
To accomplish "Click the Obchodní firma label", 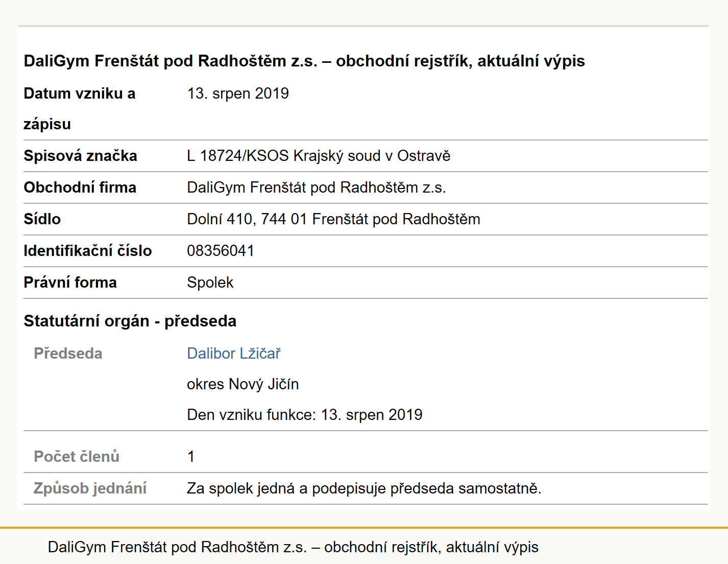I will coord(80,187).
